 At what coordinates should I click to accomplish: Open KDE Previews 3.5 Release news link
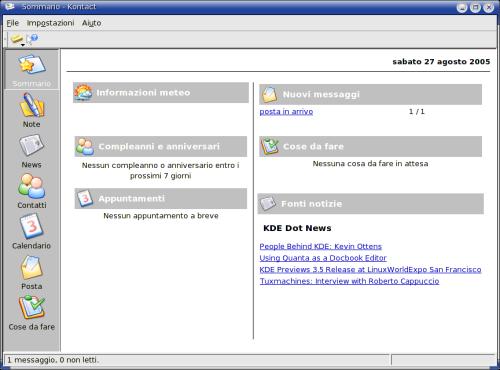[370, 270]
